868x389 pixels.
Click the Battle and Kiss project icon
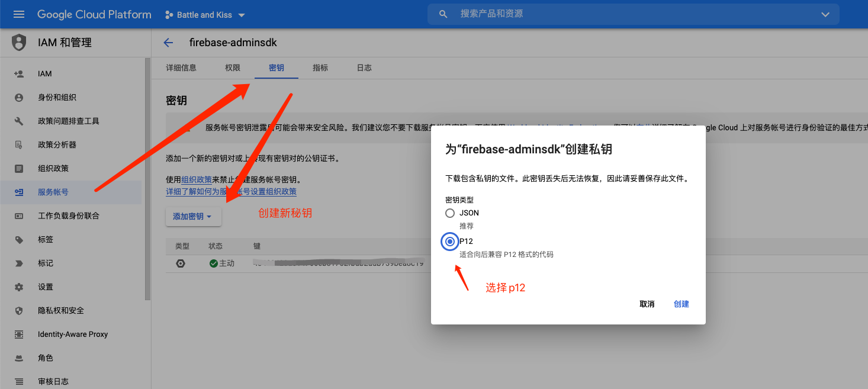pyautogui.click(x=169, y=15)
